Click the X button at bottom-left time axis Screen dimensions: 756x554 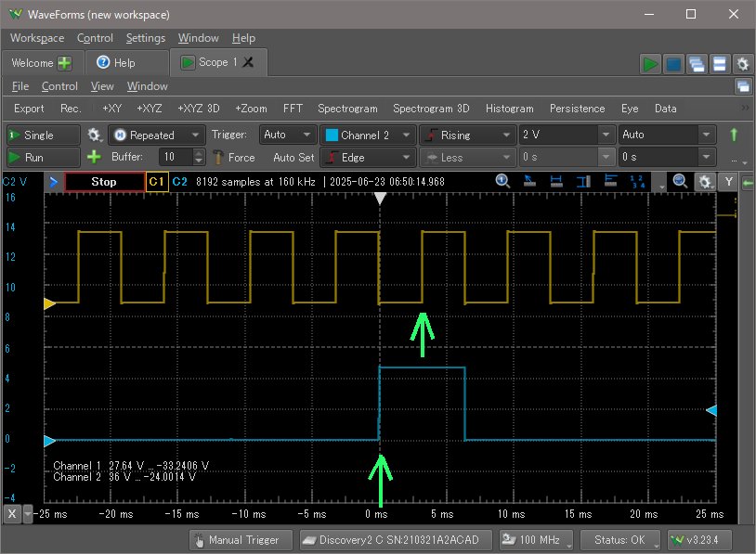12,514
